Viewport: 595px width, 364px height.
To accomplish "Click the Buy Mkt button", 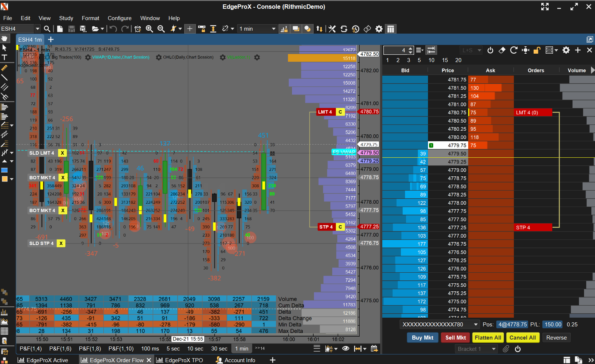I will 422,338.
